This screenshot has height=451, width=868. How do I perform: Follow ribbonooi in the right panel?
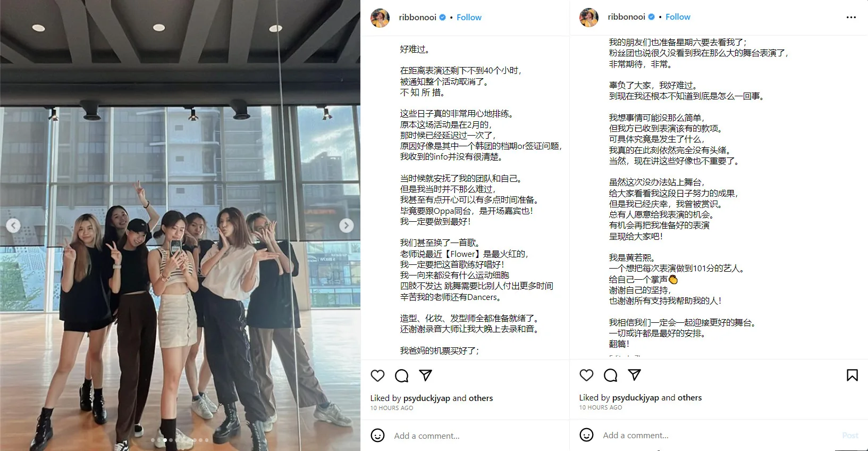678,17
